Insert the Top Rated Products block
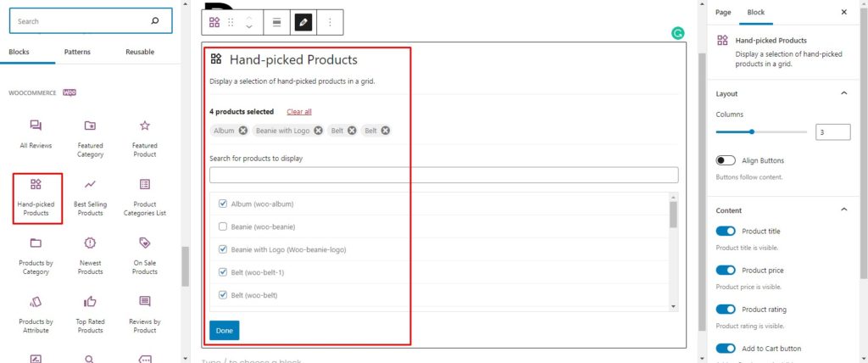Screen dimensions: 868x363 (x=90, y=315)
